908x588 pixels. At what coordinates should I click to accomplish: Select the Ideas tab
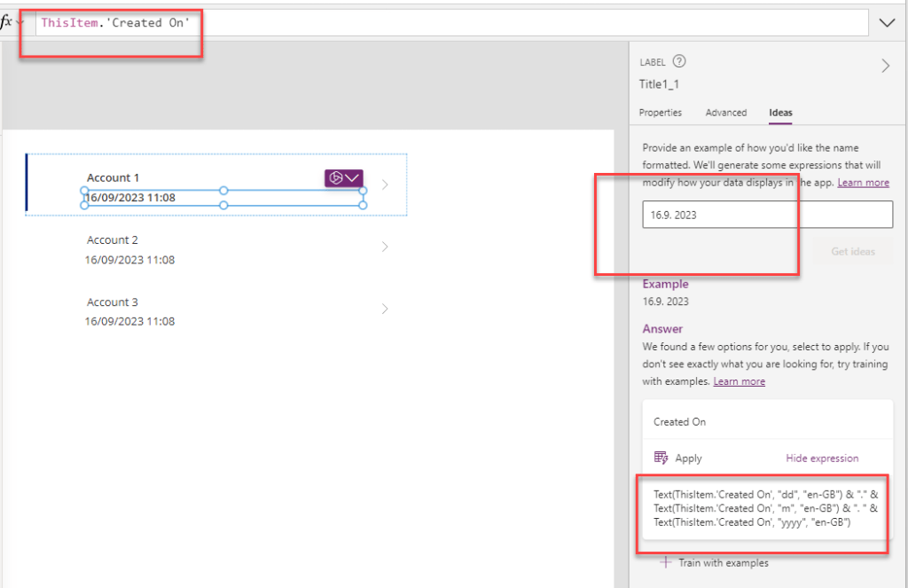coord(780,113)
